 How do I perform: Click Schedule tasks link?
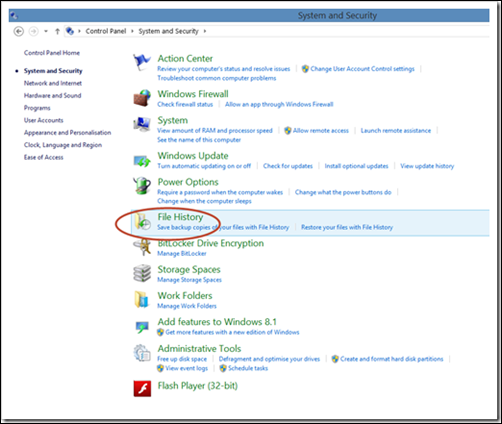[248, 368]
